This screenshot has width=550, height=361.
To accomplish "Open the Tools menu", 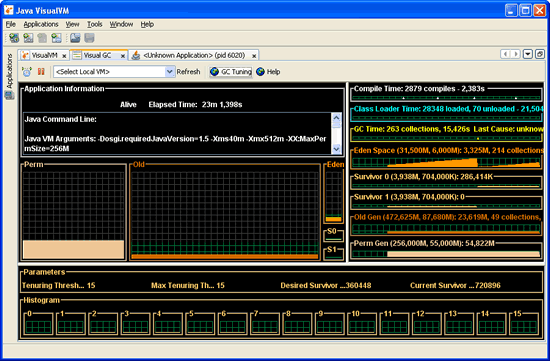I will tap(95, 24).
